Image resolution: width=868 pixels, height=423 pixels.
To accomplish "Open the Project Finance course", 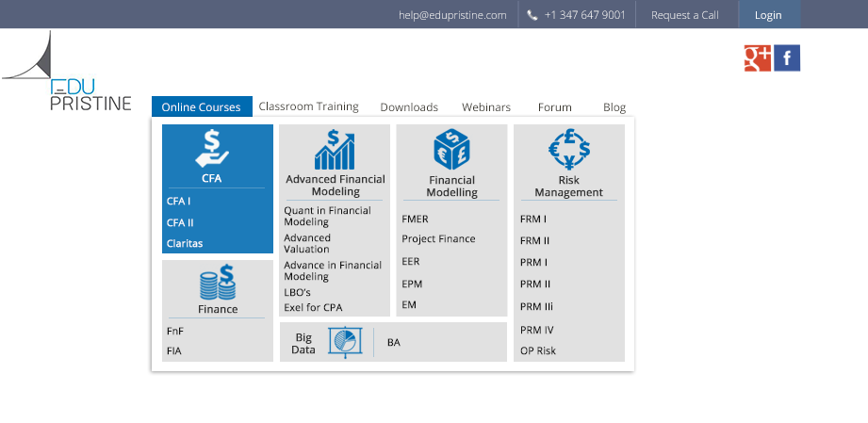I will click(438, 239).
